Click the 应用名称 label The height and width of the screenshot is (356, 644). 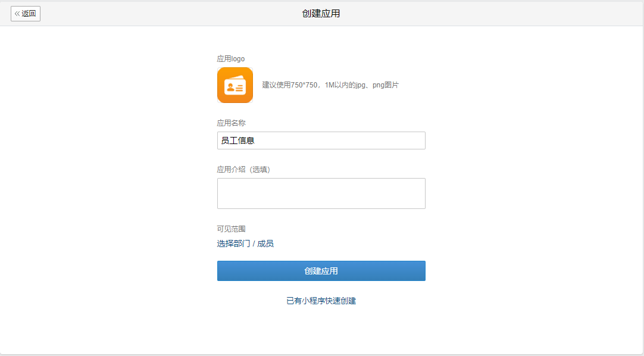click(x=231, y=123)
